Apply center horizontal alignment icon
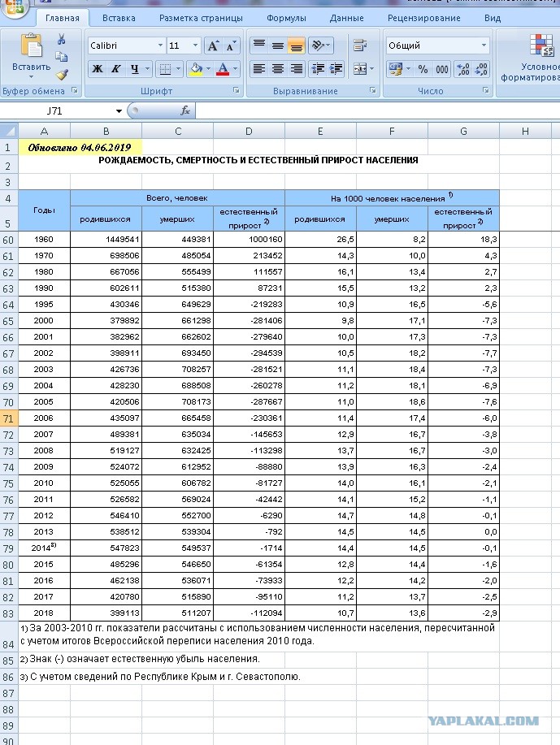560x745 pixels. [x=278, y=69]
